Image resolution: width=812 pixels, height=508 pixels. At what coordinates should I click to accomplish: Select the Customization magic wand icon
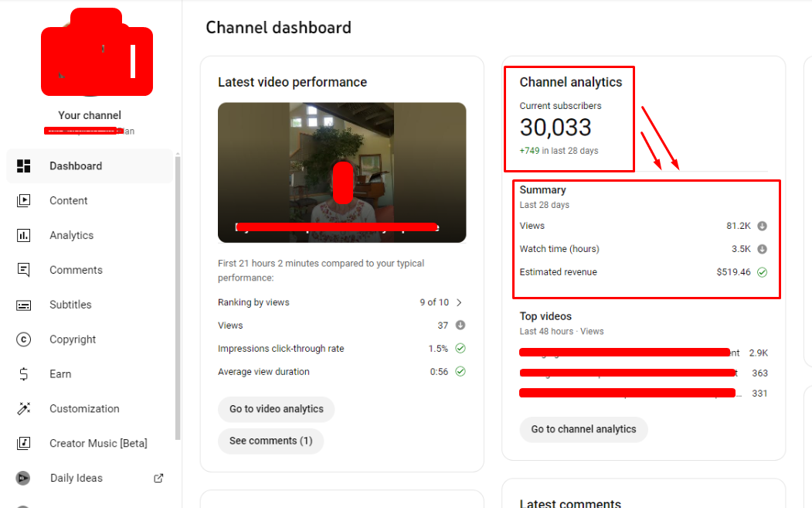pyautogui.click(x=24, y=409)
